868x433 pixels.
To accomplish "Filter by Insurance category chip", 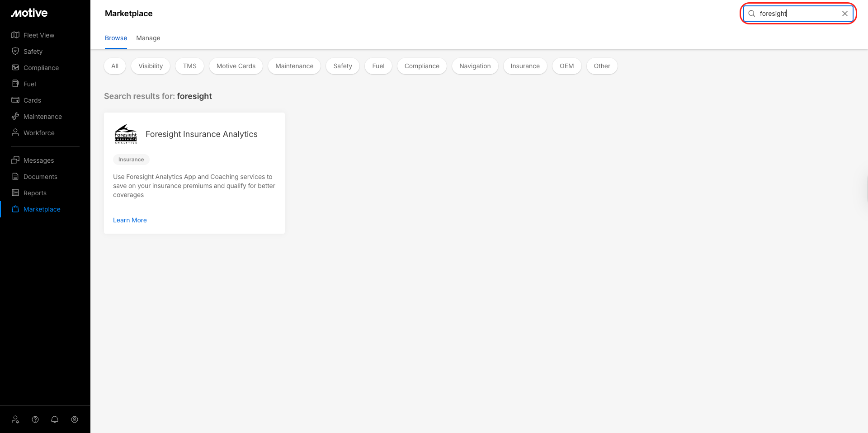I will (x=525, y=66).
